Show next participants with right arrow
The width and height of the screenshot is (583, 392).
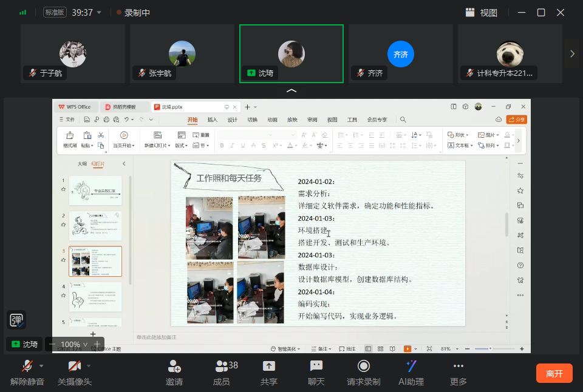(572, 53)
